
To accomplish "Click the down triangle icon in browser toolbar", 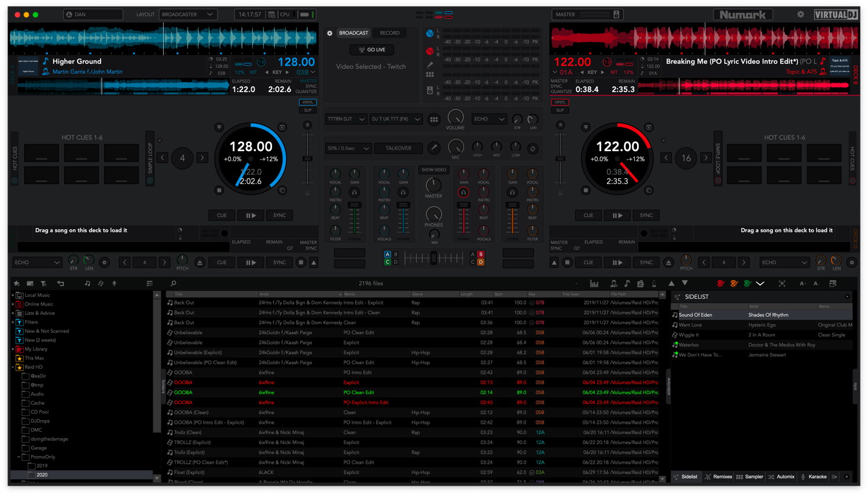I will pos(685,284).
